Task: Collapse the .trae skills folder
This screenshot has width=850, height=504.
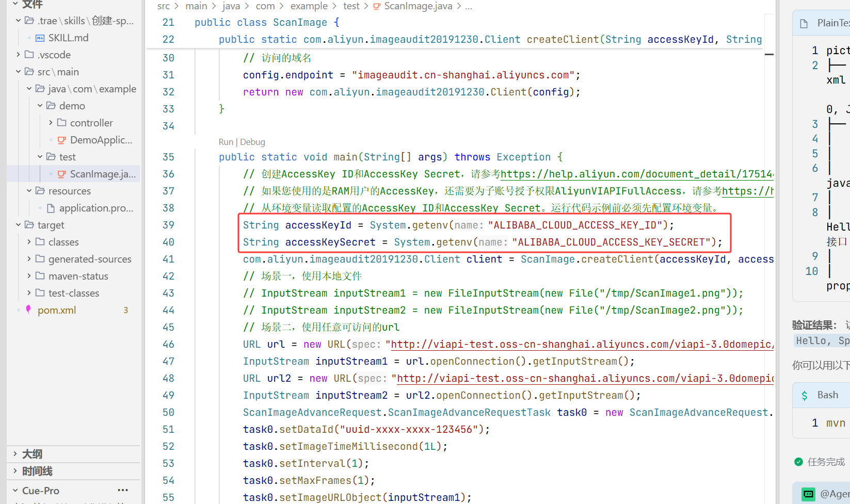Action: [x=18, y=21]
